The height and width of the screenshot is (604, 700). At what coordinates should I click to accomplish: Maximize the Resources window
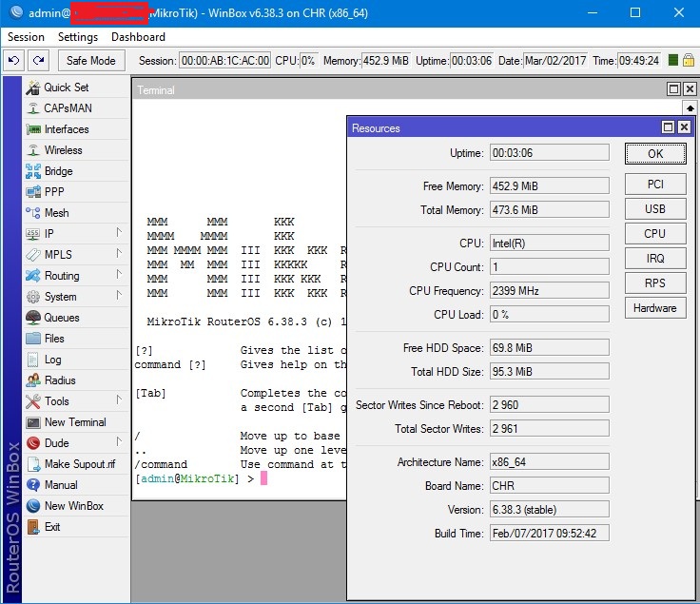coord(668,127)
